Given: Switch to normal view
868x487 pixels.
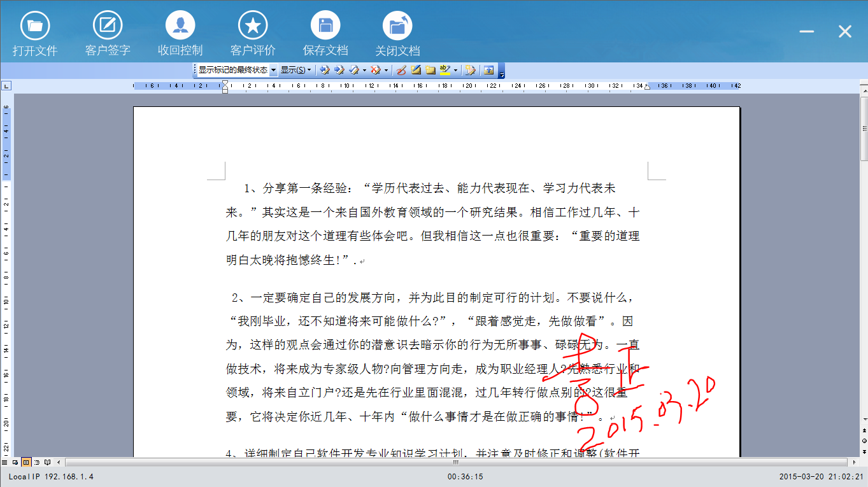Looking at the screenshot, I should (x=4, y=462).
